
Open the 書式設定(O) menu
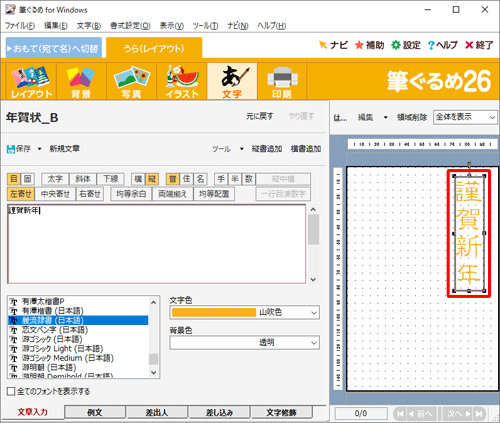pos(130,26)
